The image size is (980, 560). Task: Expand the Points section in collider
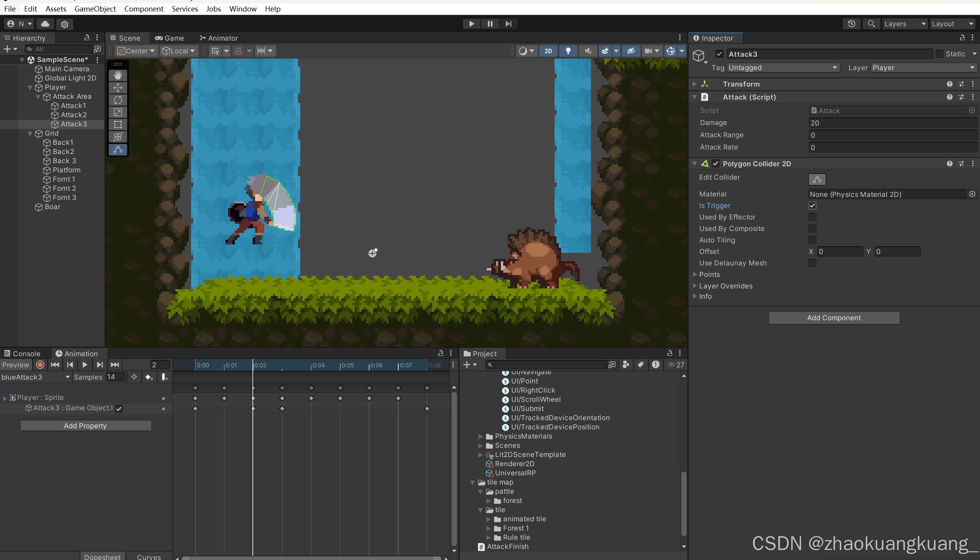point(695,275)
